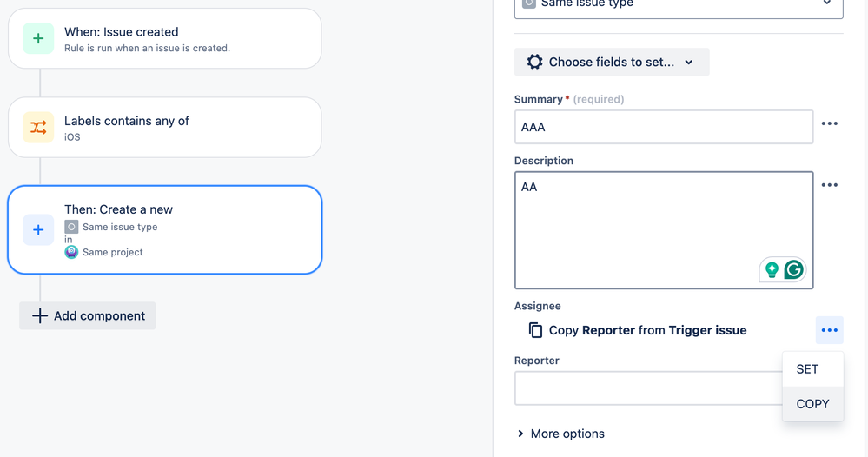Click the Add component button
The width and height of the screenshot is (868, 457).
[x=88, y=316]
